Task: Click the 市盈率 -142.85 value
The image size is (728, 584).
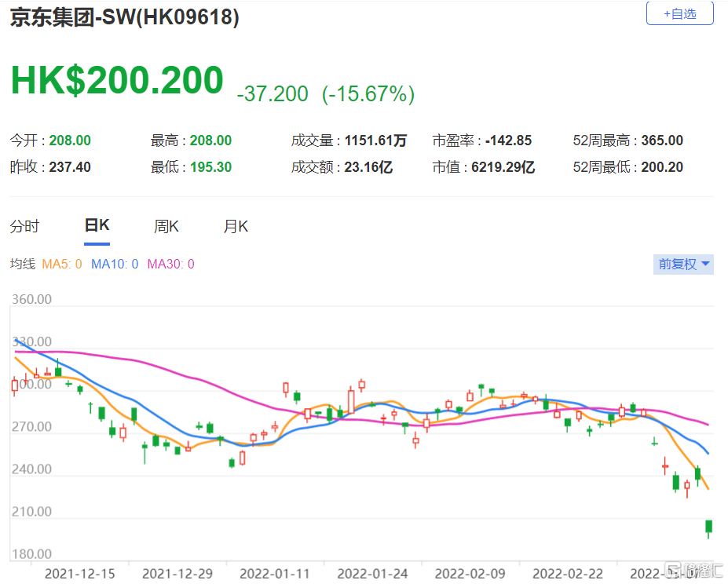Action: [508, 141]
